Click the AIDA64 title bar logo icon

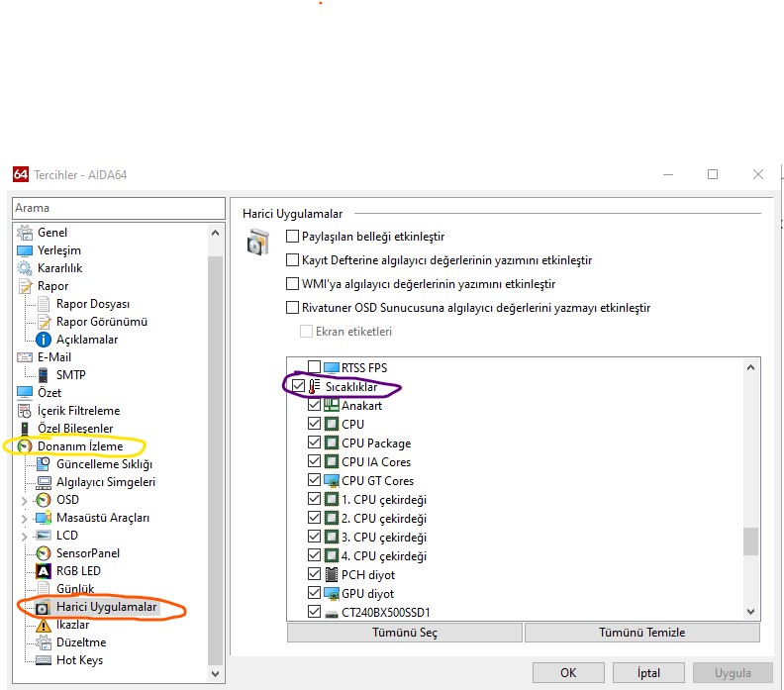pyautogui.click(x=21, y=174)
